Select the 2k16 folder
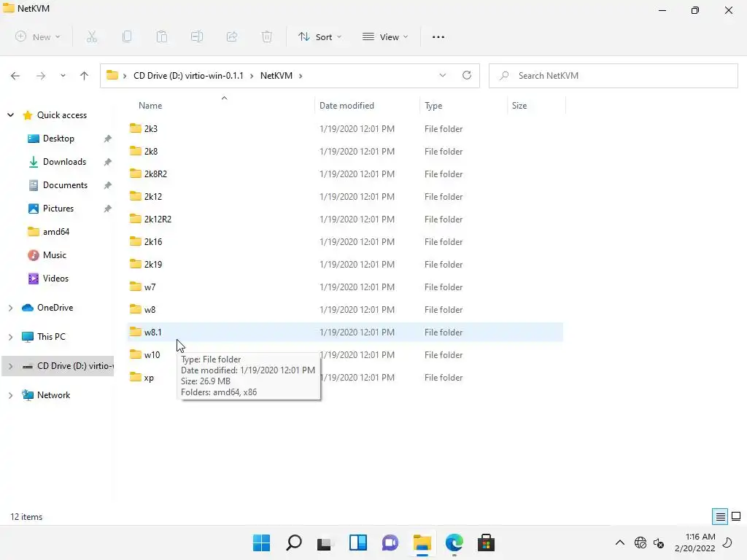The image size is (747, 560). [x=345, y=242]
